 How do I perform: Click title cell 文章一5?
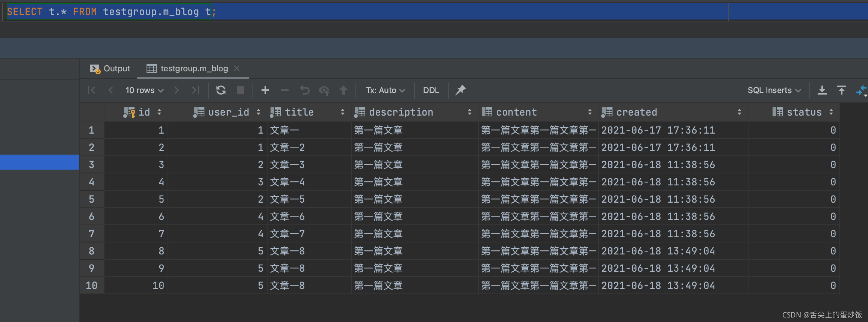click(309, 199)
